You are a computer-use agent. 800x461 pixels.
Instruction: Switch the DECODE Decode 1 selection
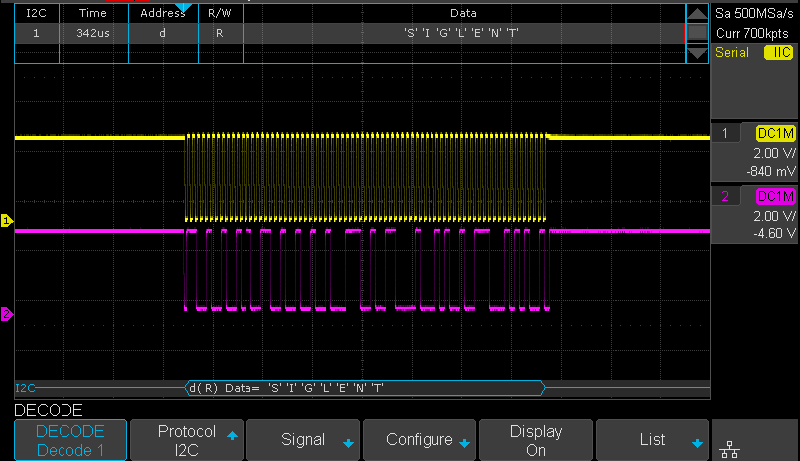pyautogui.click(x=71, y=440)
